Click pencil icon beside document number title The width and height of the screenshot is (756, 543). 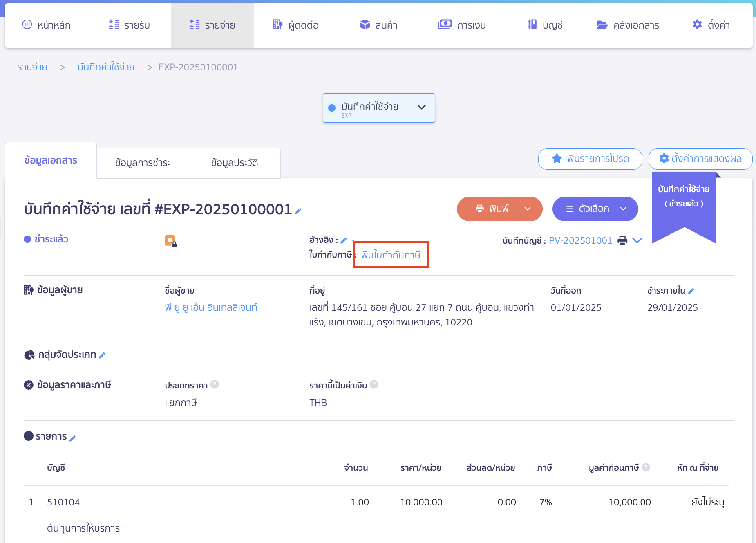click(x=298, y=211)
